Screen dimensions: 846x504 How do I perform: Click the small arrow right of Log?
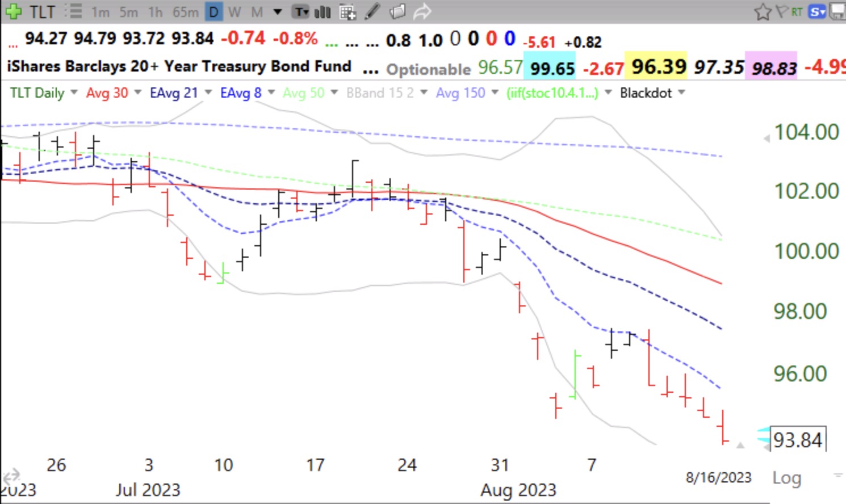pos(837,474)
